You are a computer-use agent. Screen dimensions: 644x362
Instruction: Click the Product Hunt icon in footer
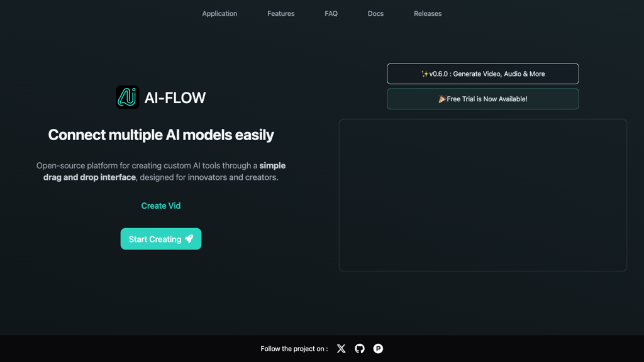[378, 349]
